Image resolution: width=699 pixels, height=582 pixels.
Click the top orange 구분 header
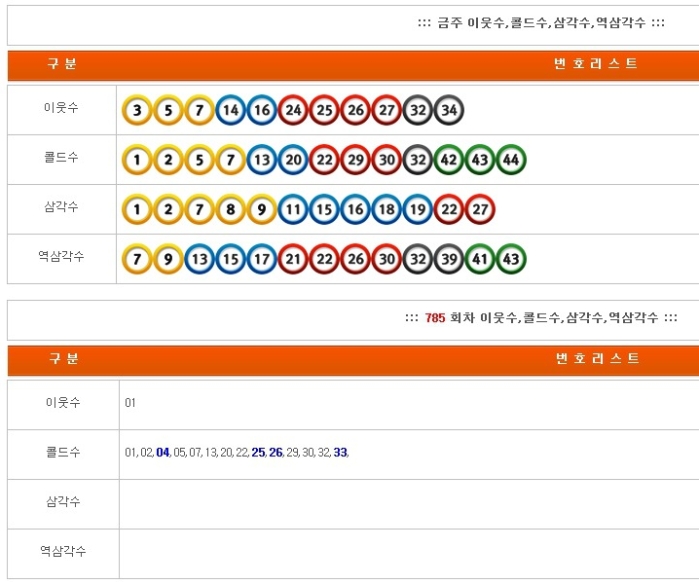62,64
